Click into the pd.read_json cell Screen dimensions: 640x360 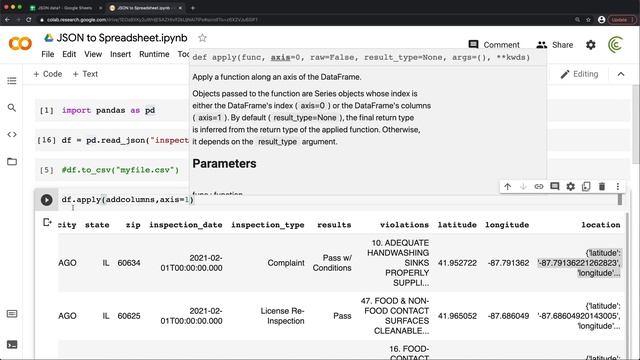pos(125,140)
